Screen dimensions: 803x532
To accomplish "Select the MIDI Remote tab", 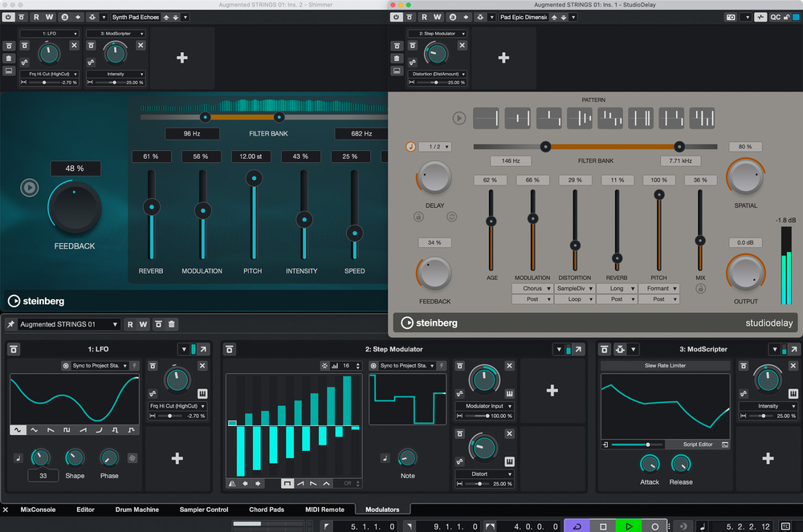I will (324, 510).
